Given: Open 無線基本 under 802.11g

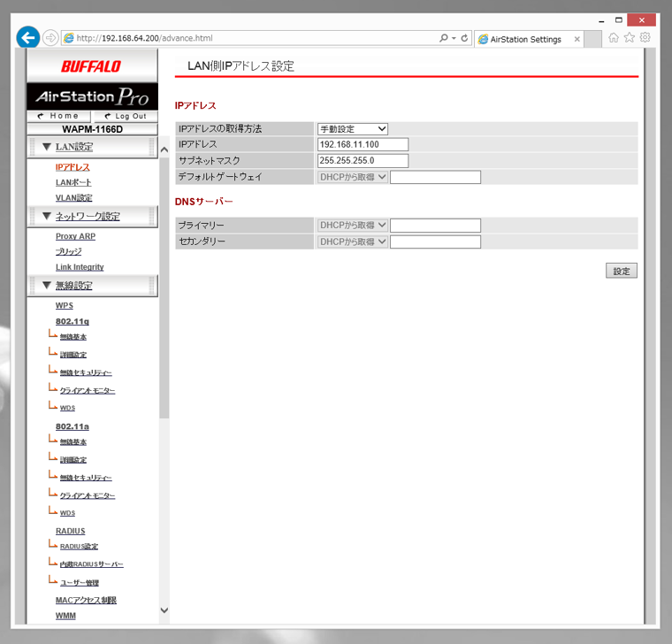Looking at the screenshot, I should pos(73,337).
